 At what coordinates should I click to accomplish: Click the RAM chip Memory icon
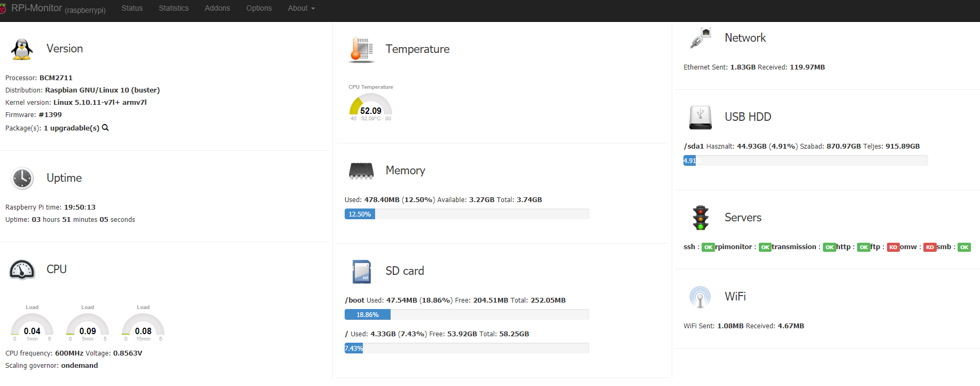pyautogui.click(x=361, y=171)
